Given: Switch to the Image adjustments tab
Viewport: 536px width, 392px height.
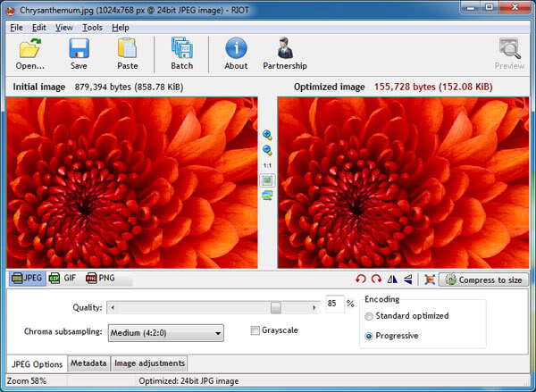Looking at the screenshot, I should tap(149, 363).
